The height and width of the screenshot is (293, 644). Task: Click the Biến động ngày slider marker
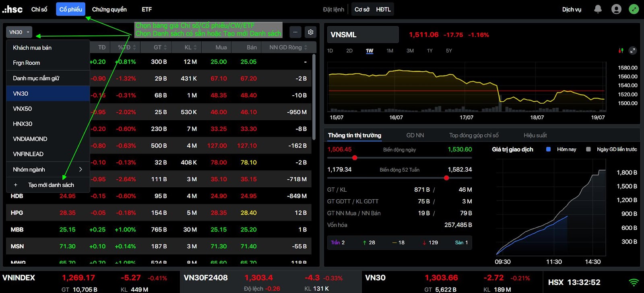[355, 158]
